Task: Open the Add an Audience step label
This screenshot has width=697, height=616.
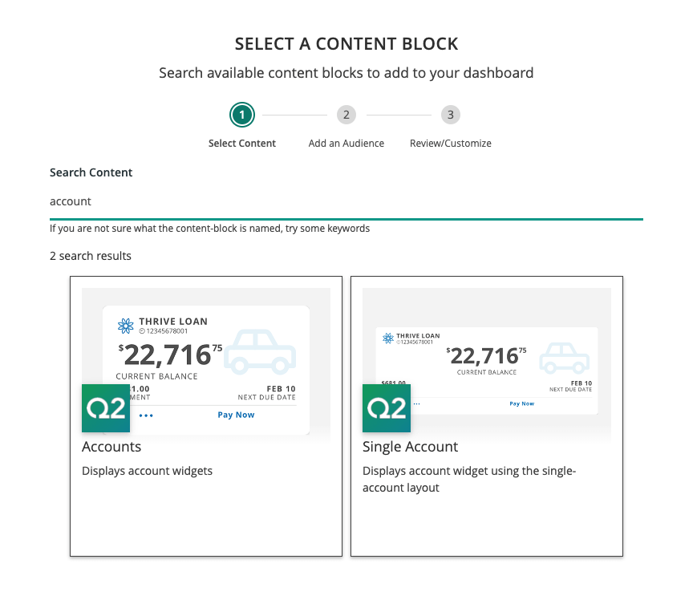Action: coord(346,143)
